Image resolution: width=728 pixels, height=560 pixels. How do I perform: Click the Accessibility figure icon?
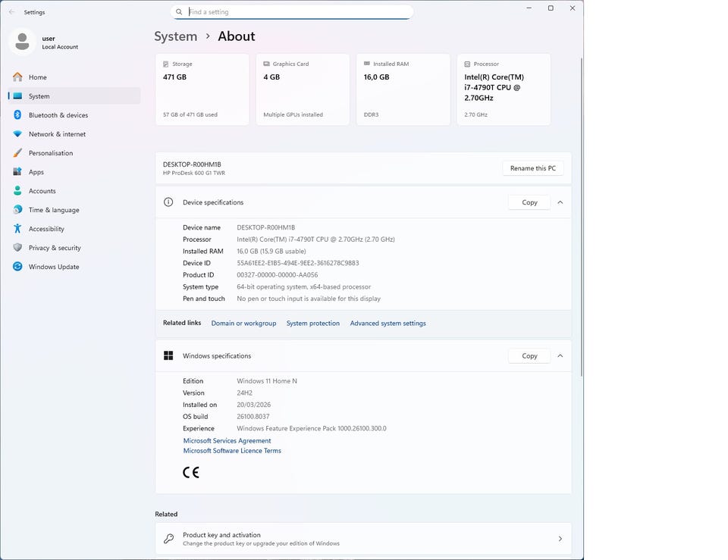(17, 229)
